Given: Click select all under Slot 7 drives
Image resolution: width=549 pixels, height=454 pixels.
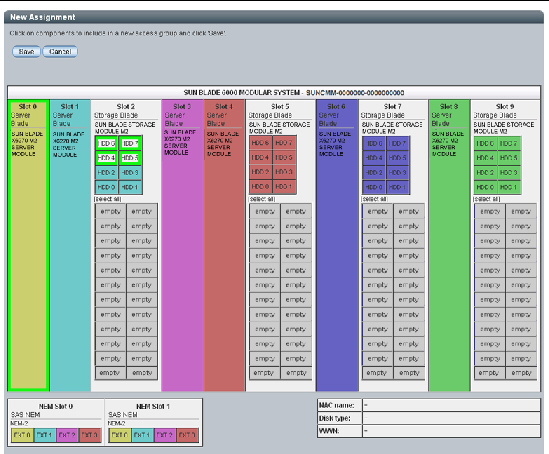Looking at the screenshot, I should click(x=375, y=199).
